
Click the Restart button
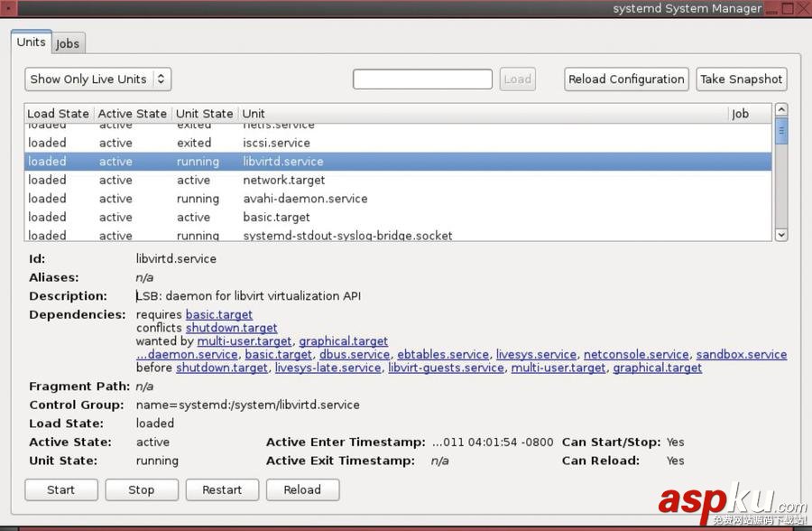click(x=222, y=490)
